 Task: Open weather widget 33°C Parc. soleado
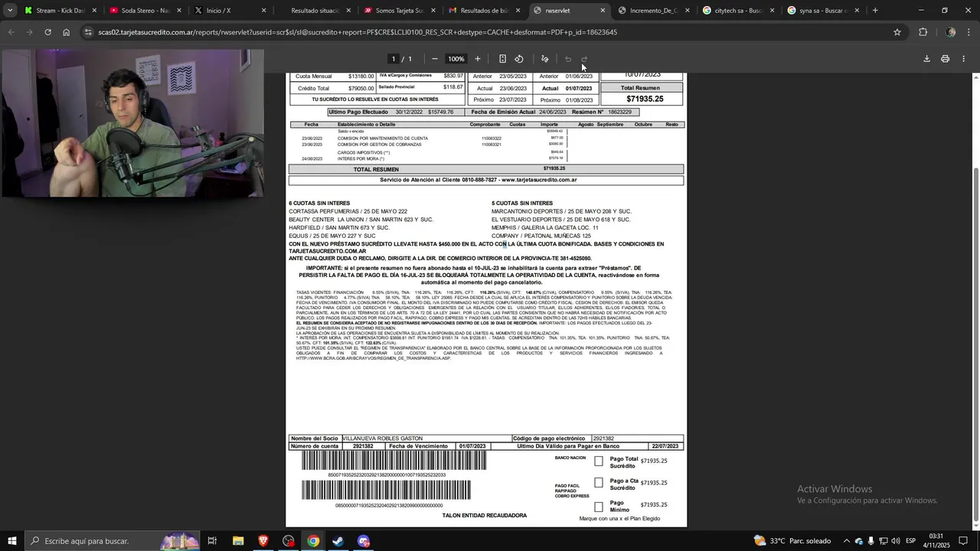(792, 541)
